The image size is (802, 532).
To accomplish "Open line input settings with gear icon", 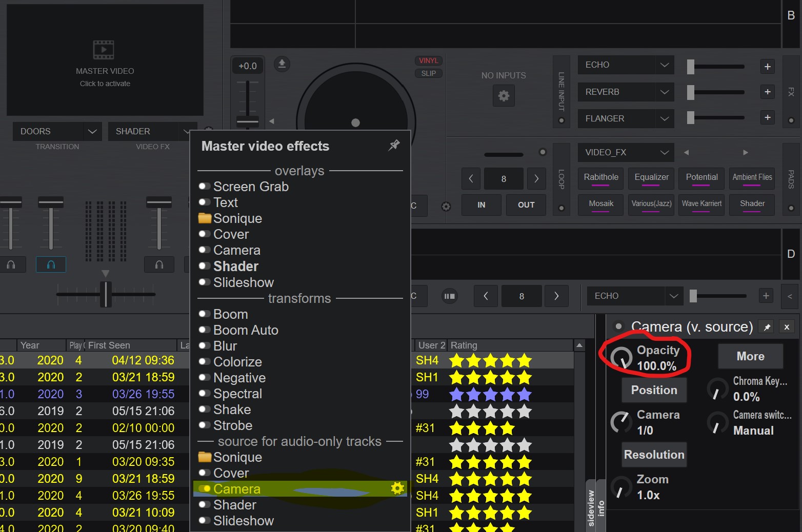I will (503, 96).
